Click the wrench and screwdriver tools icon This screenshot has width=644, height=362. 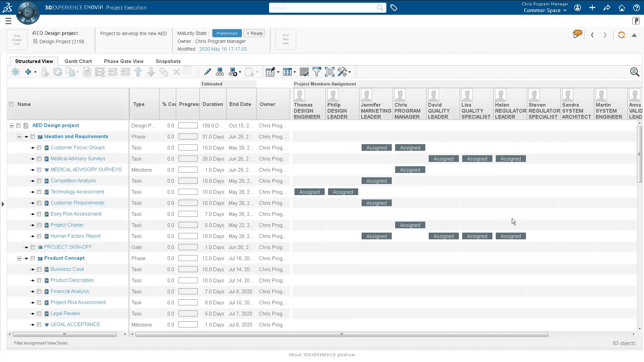click(342, 72)
